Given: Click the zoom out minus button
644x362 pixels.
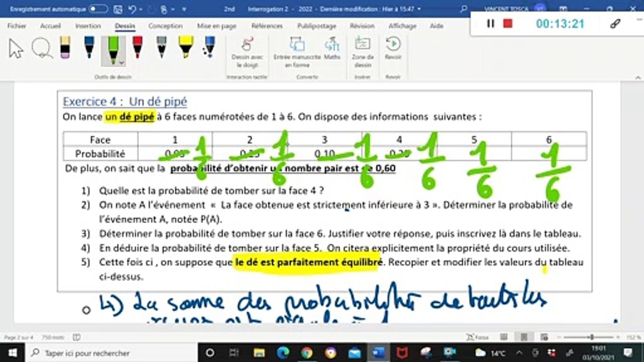Looking at the screenshot, I should (559, 337).
